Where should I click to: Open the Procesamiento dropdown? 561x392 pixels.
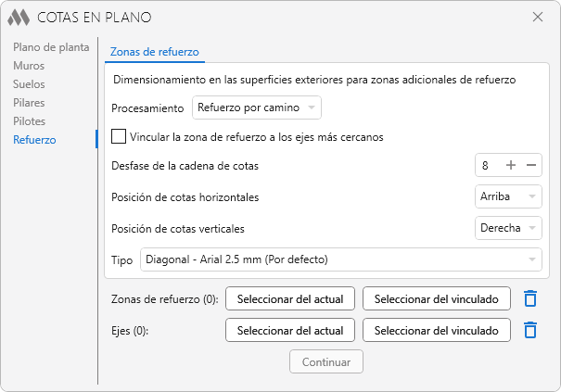coord(257,107)
